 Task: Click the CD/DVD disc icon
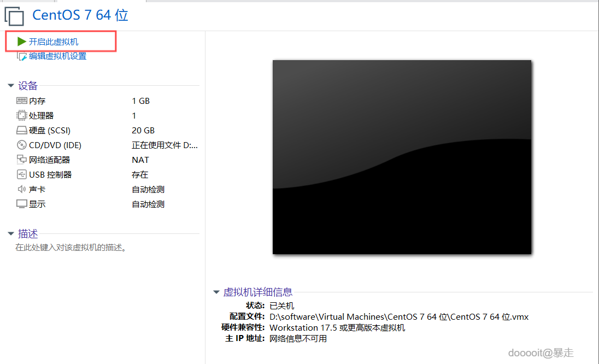(x=22, y=145)
